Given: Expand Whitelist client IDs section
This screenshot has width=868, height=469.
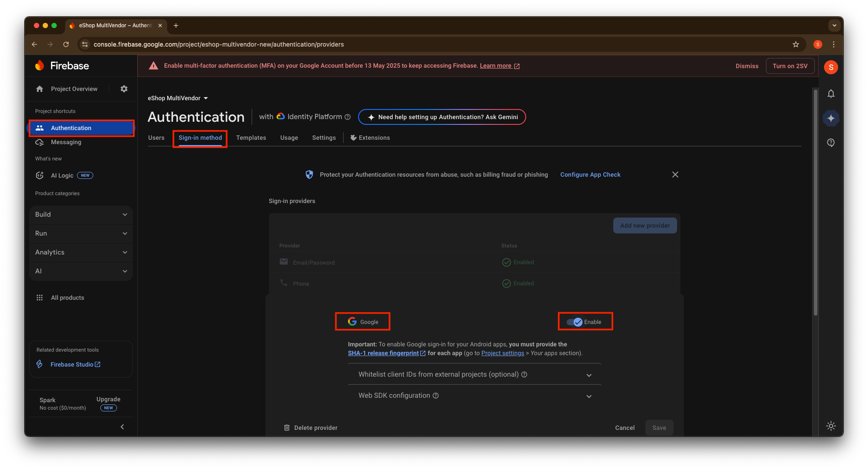Looking at the screenshot, I should tap(474, 374).
